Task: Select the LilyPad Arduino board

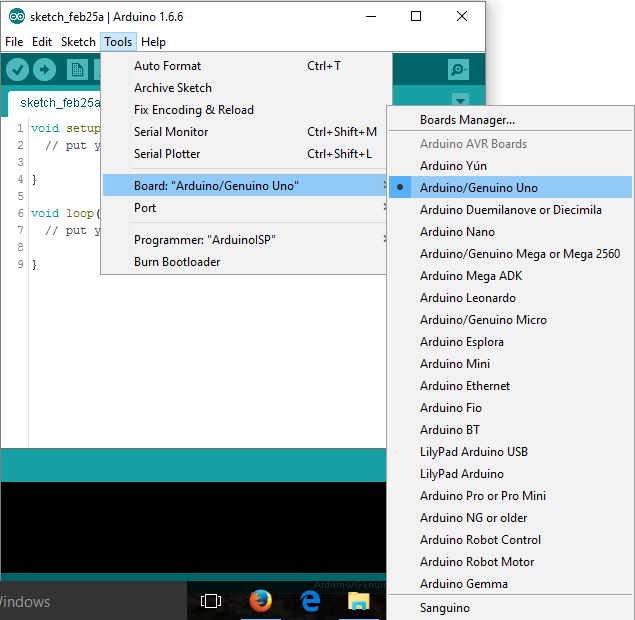Action: click(510, 474)
